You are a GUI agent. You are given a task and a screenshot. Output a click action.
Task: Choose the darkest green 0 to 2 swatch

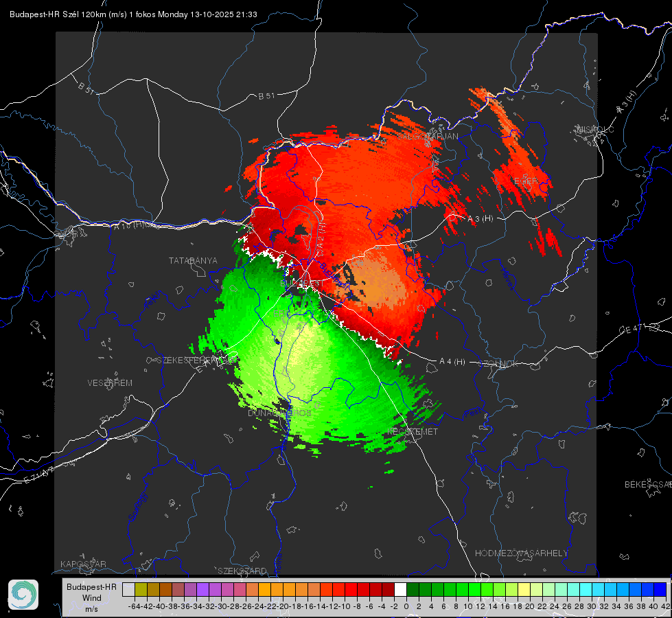413,589
